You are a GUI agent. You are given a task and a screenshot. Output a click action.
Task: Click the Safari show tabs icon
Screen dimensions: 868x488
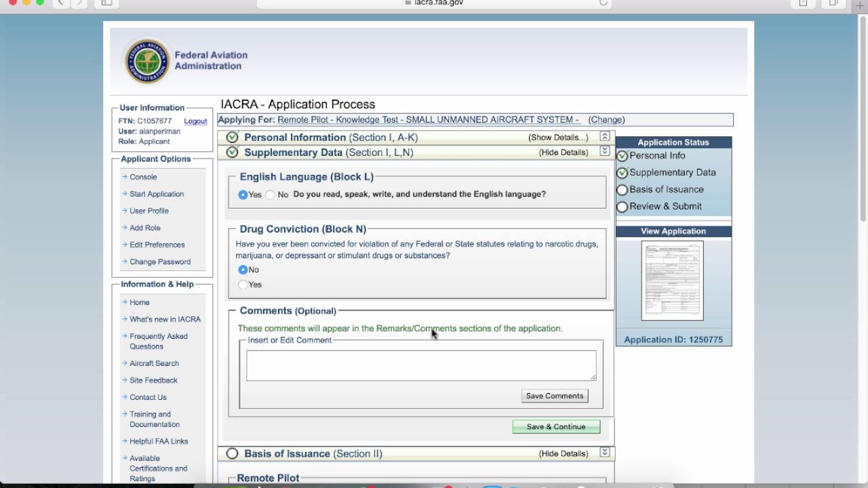tap(833, 3)
